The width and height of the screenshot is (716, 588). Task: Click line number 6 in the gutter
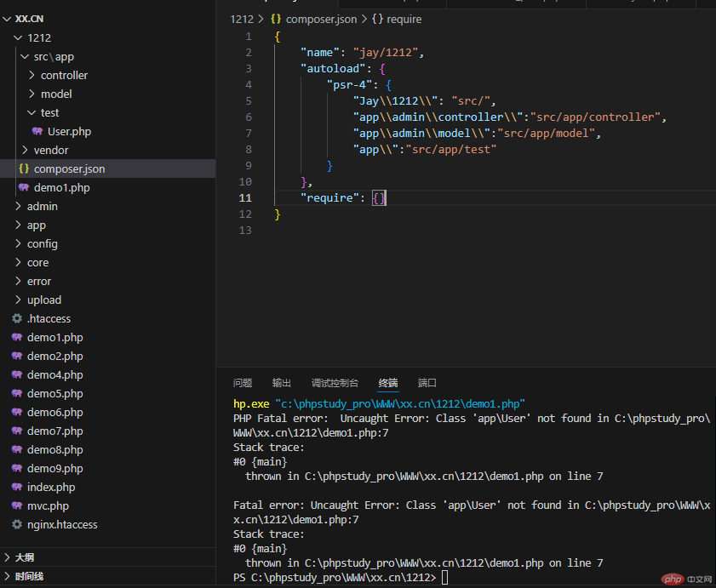point(249,117)
